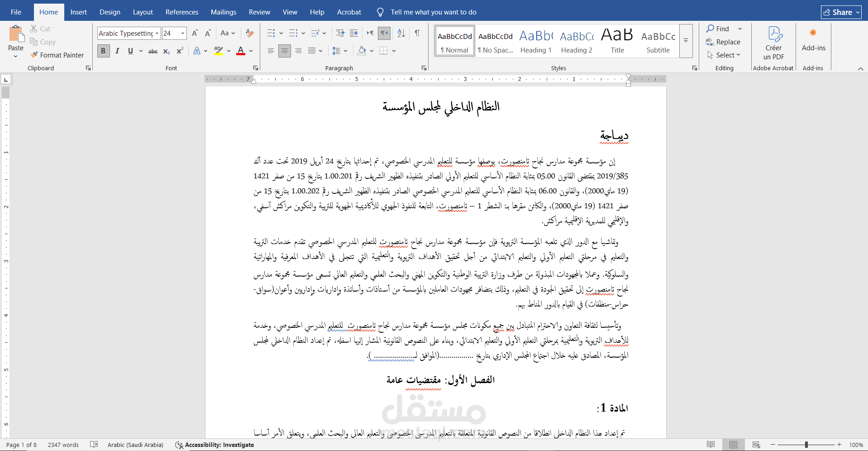
Task: Expand the bullets list dropdown
Action: point(281,33)
